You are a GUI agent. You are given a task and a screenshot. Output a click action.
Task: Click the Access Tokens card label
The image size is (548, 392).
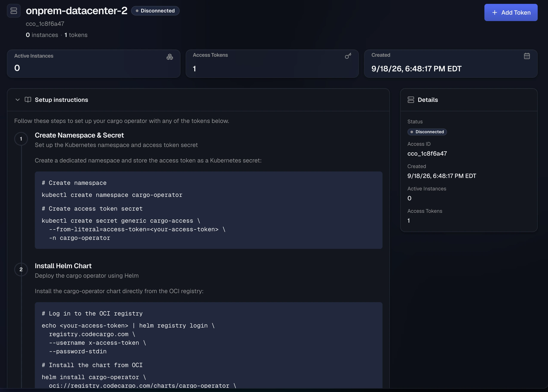click(x=210, y=55)
